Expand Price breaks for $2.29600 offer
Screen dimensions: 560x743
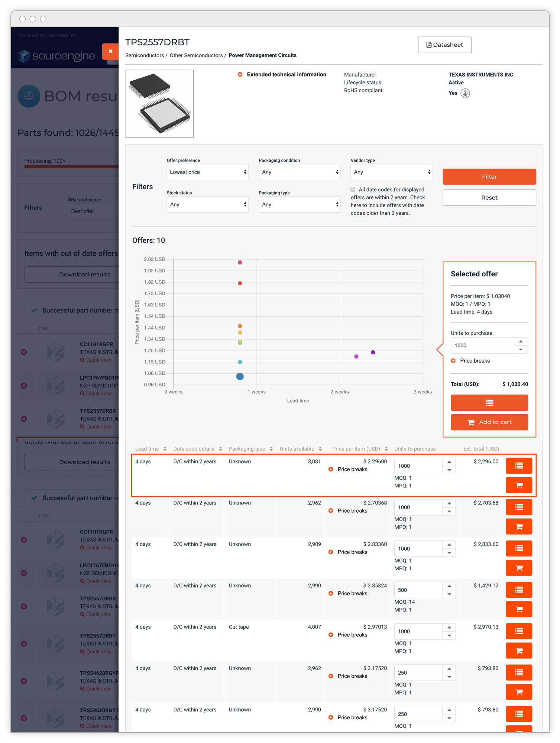point(348,469)
